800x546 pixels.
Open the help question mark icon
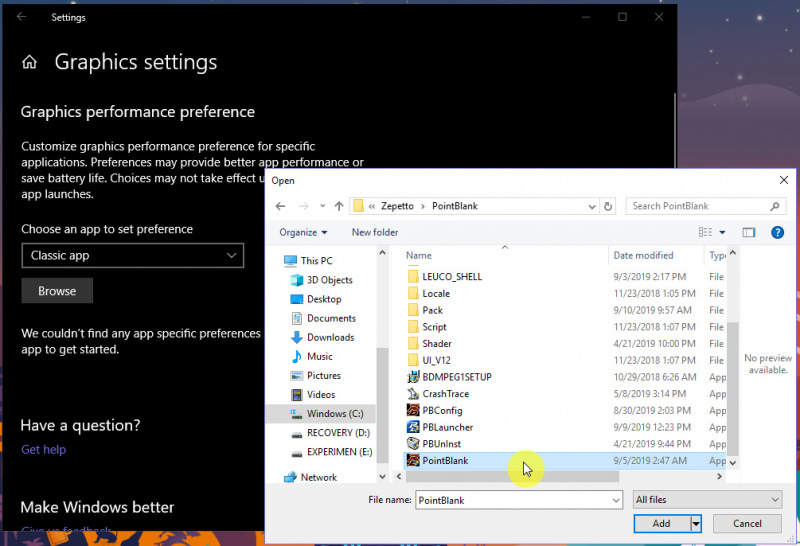pos(777,233)
